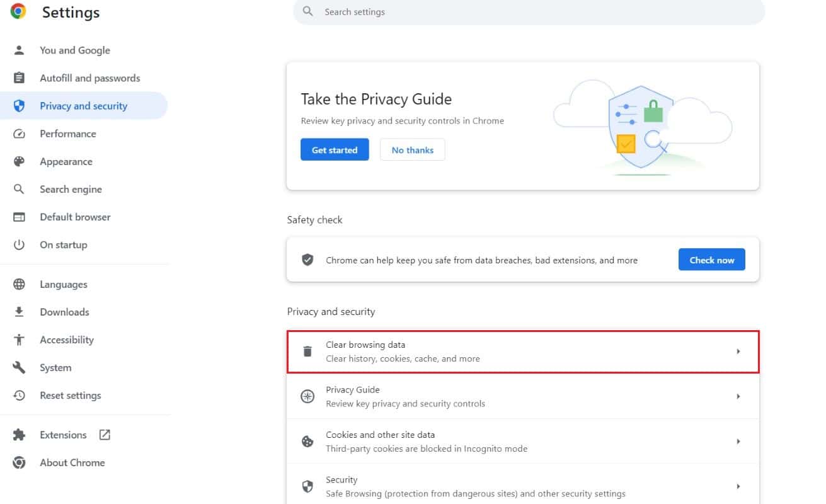Open the Extensions page link

click(x=63, y=435)
